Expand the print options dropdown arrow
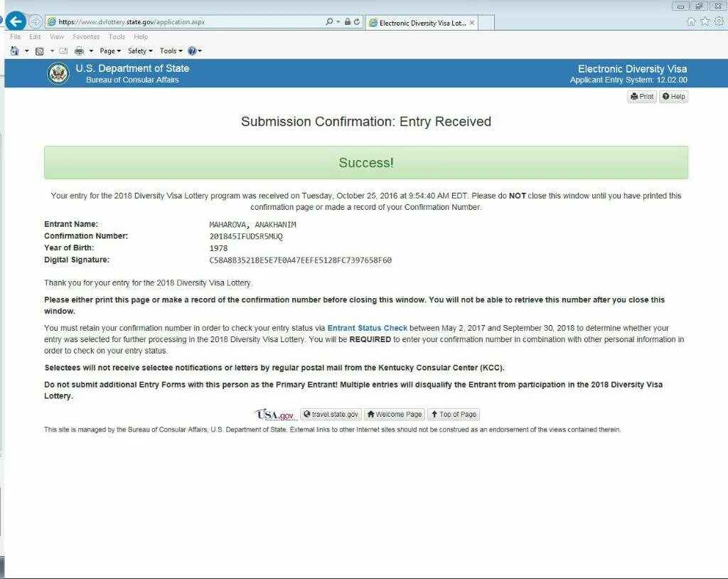 [91, 51]
